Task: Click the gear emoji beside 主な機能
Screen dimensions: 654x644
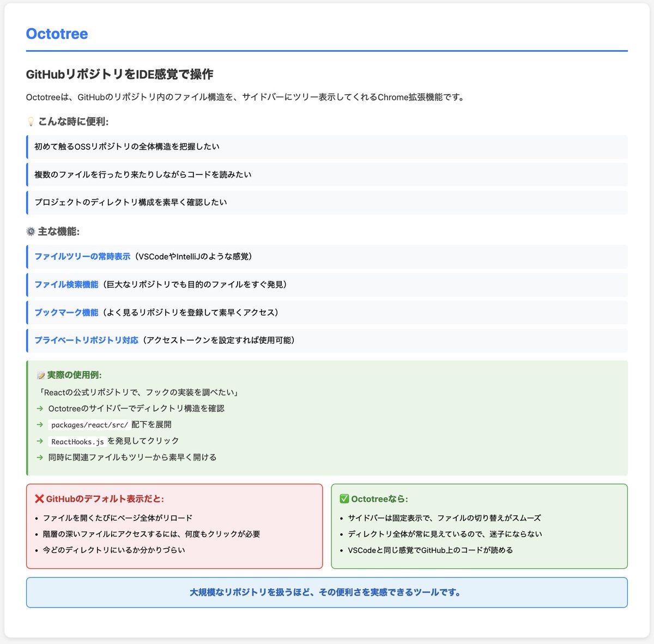Action: [31, 232]
